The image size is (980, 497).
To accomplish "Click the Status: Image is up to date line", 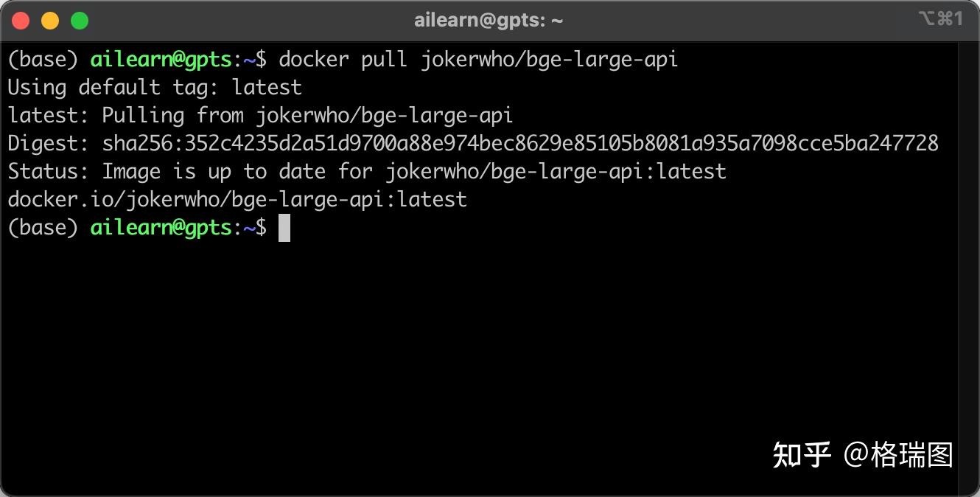I will click(x=367, y=172).
